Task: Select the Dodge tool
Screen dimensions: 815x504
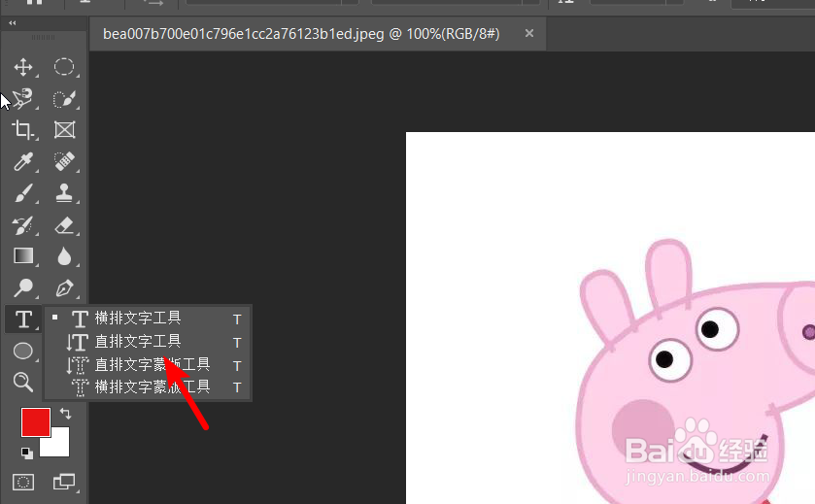Action: [x=23, y=287]
